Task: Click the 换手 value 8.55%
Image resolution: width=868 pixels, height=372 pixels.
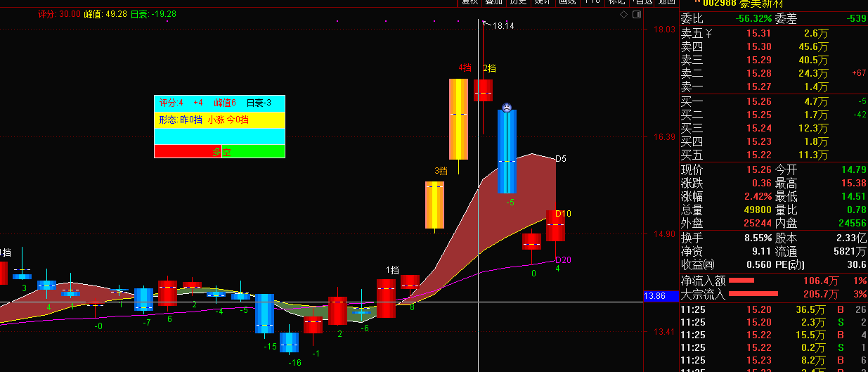Action: [x=758, y=238]
